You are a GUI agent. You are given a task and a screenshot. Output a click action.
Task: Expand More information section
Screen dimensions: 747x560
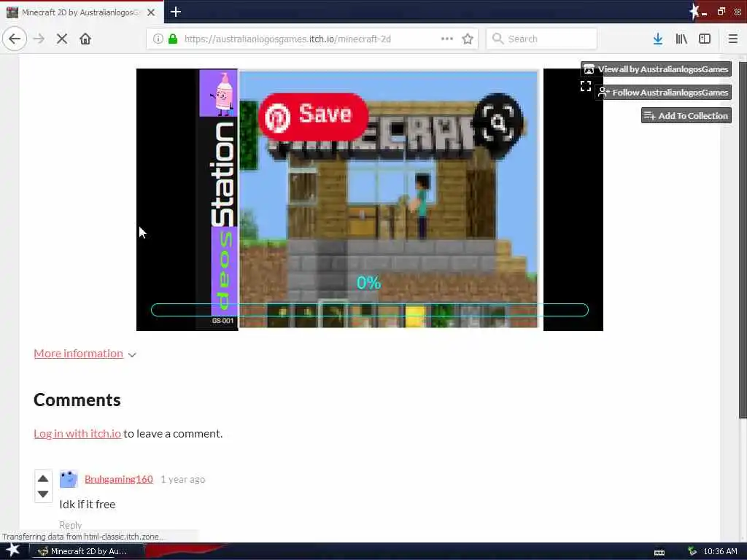point(78,354)
